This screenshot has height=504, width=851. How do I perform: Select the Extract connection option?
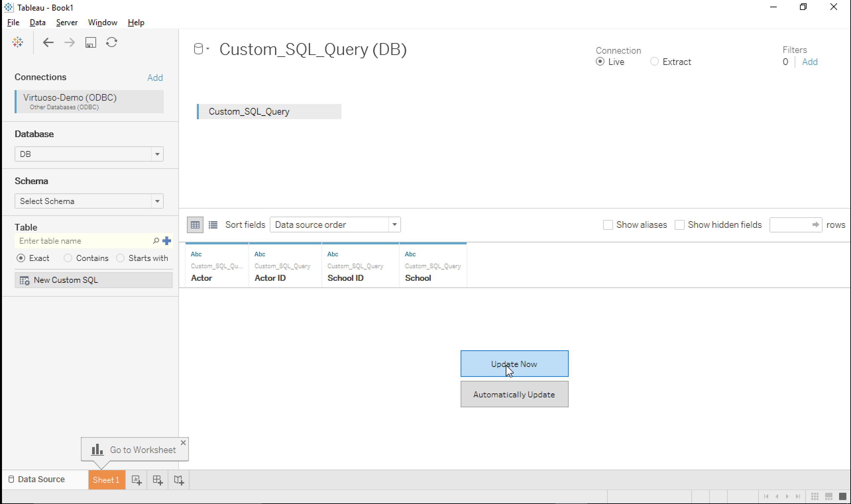click(x=654, y=62)
